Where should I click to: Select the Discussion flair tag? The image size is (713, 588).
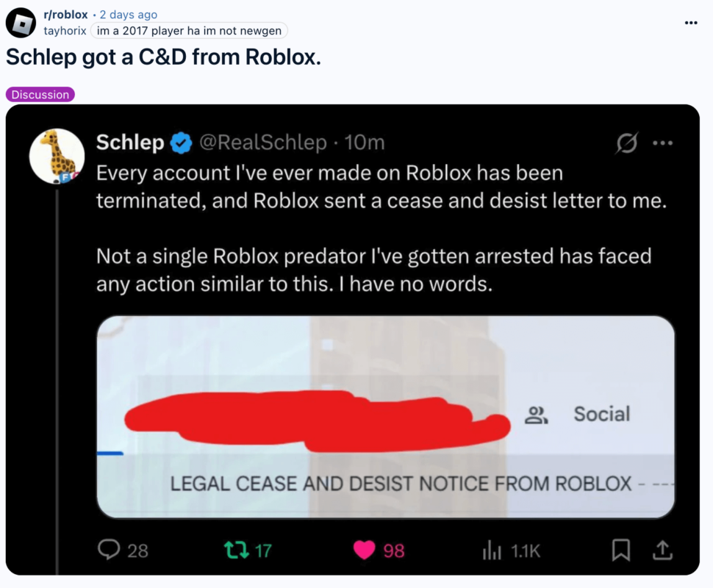click(40, 94)
